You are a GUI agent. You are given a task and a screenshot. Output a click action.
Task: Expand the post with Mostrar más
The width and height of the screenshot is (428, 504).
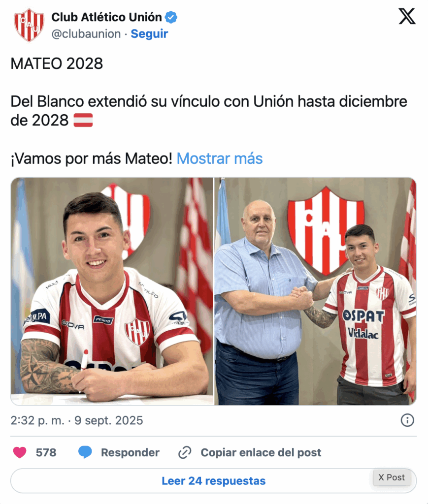point(220,158)
